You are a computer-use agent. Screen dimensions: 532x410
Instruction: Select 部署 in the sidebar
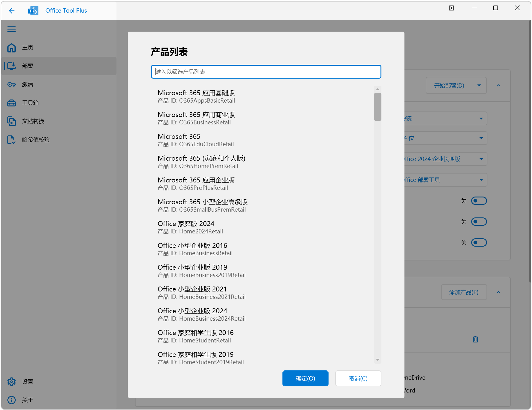[x=59, y=66]
